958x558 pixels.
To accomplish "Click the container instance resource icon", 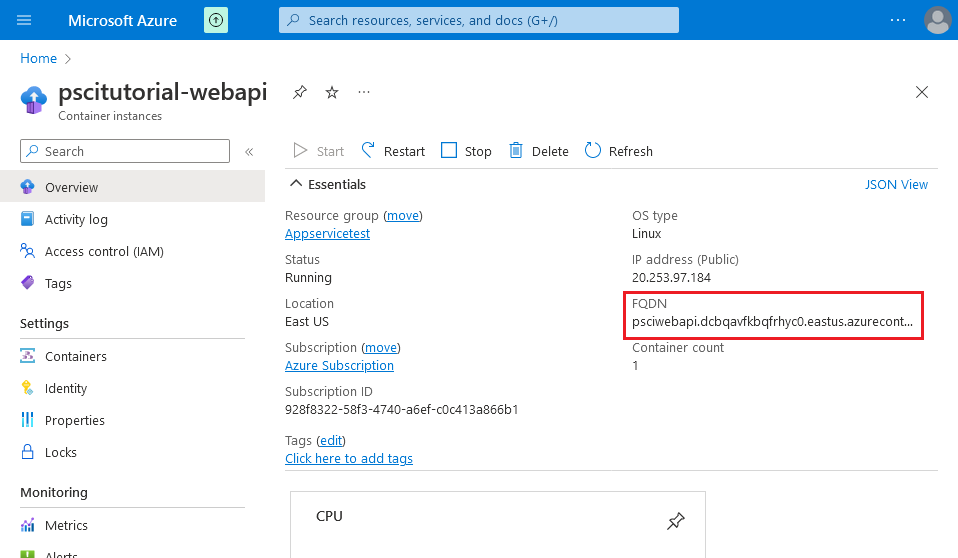I will click(34, 100).
